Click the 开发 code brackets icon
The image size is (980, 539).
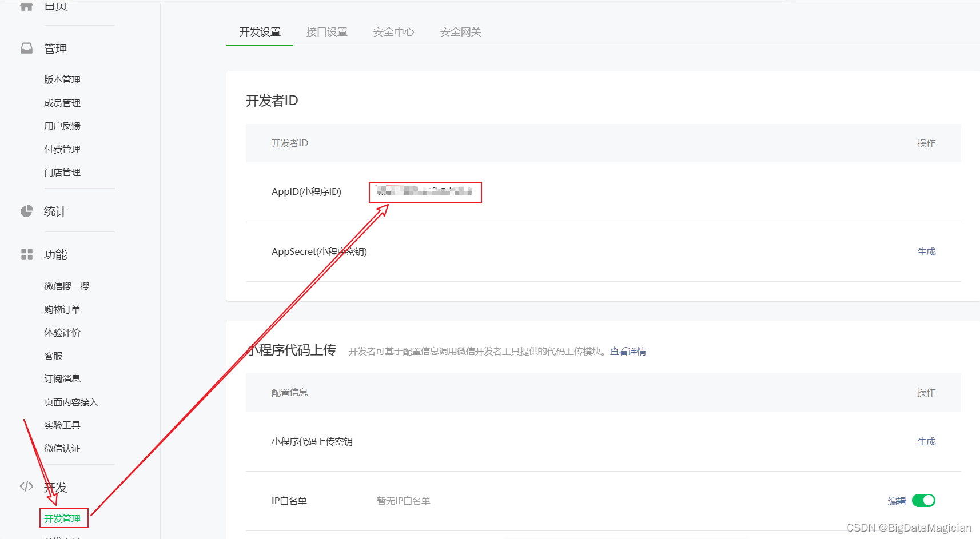tap(27, 486)
